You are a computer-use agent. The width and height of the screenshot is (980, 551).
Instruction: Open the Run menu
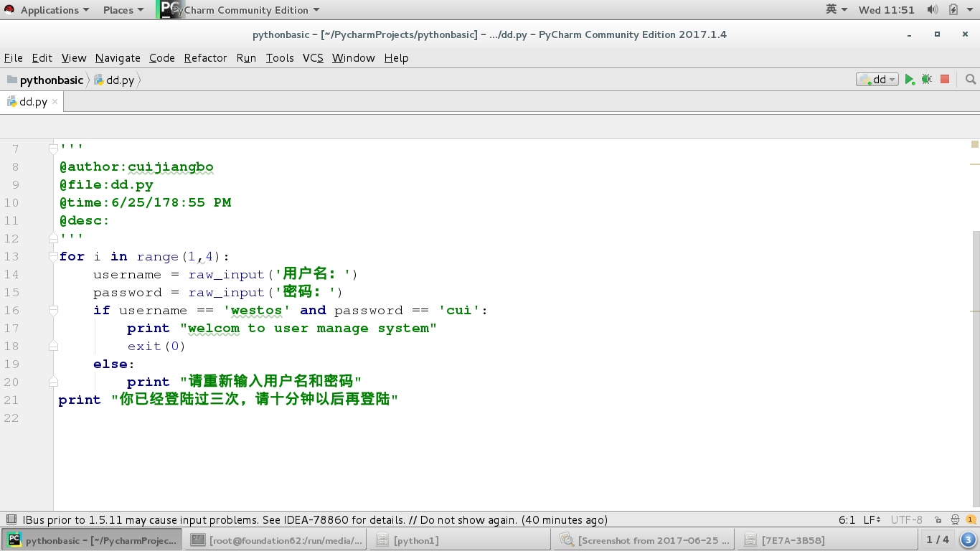point(246,58)
